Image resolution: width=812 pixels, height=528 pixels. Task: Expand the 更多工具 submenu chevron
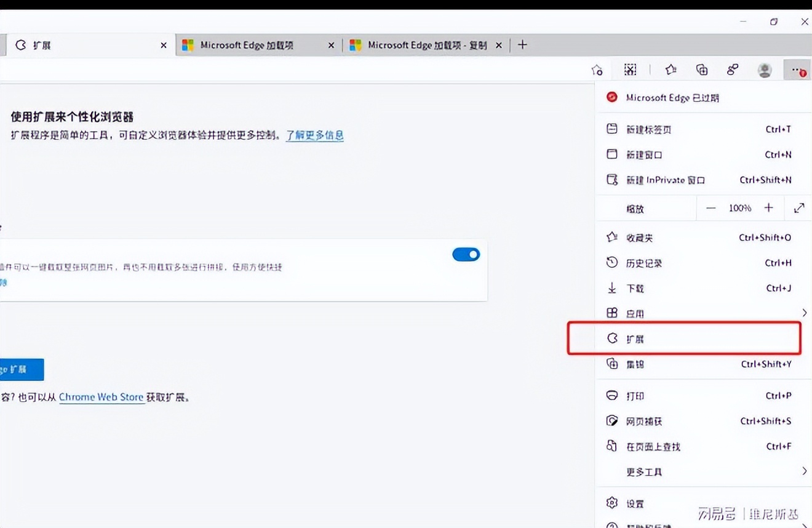pyautogui.click(x=803, y=471)
